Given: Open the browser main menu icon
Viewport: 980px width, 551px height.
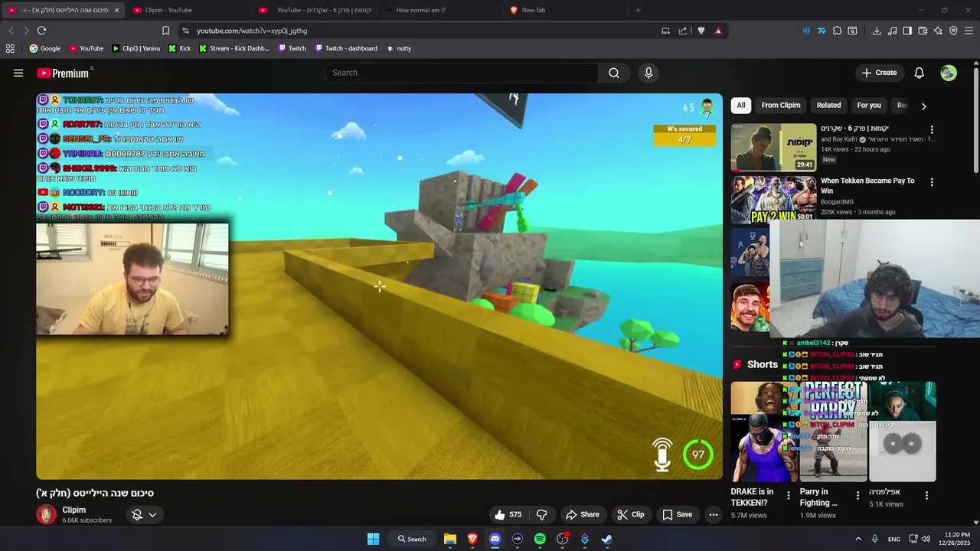Looking at the screenshot, I should [x=969, y=31].
